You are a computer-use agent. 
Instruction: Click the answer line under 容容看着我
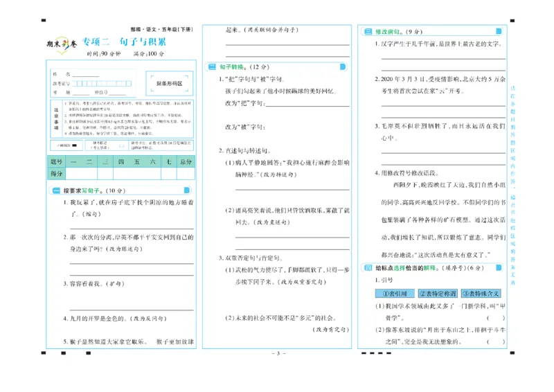point(132,310)
